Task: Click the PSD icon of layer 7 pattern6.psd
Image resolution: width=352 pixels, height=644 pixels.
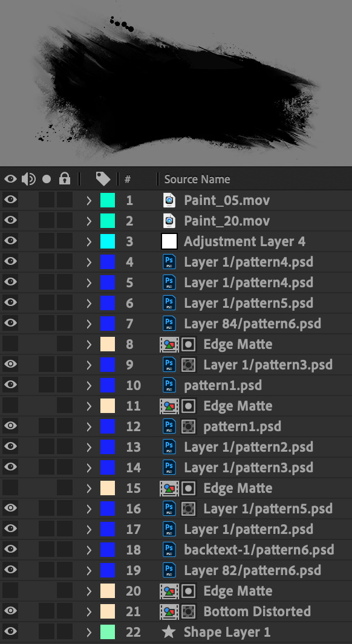Action: pos(169,324)
